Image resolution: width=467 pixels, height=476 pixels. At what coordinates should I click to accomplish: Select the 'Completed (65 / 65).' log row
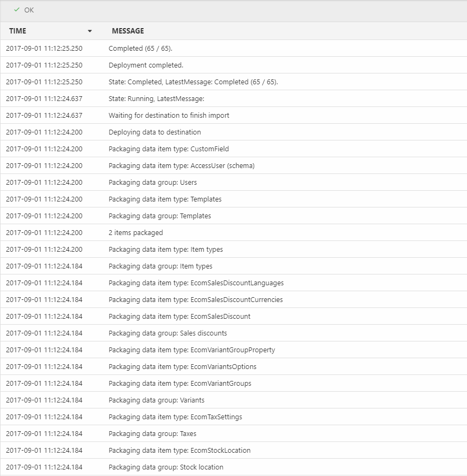141,49
